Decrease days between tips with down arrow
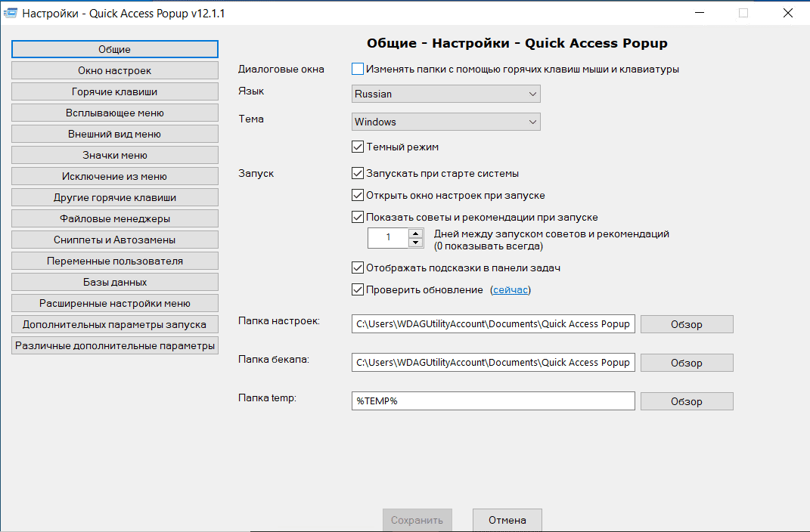 tap(416, 243)
